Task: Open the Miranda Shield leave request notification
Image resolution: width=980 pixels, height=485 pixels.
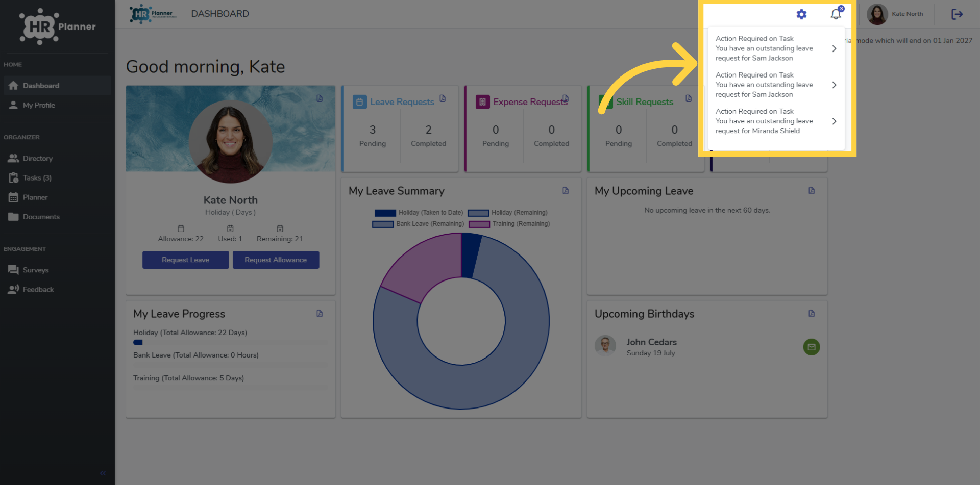Action: [x=776, y=121]
